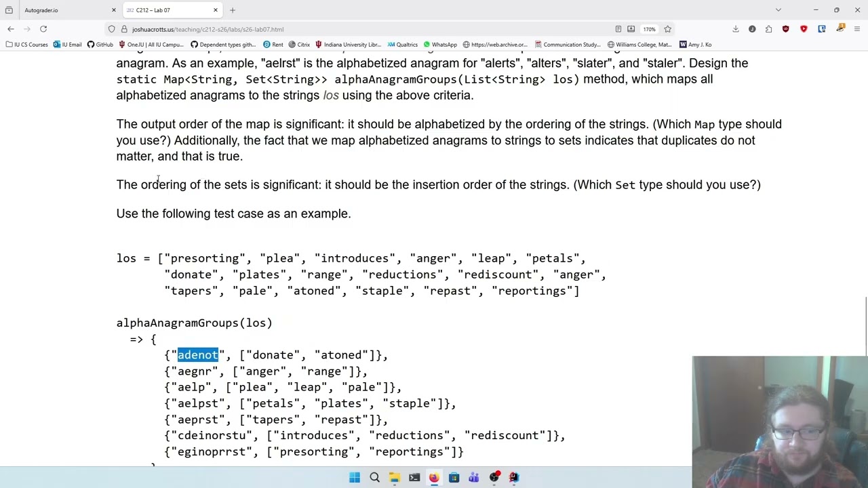Viewport: 868px width, 488px height.
Task: Open the IU Email bookmark
Action: pyautogui.click(x=67, y=45)
